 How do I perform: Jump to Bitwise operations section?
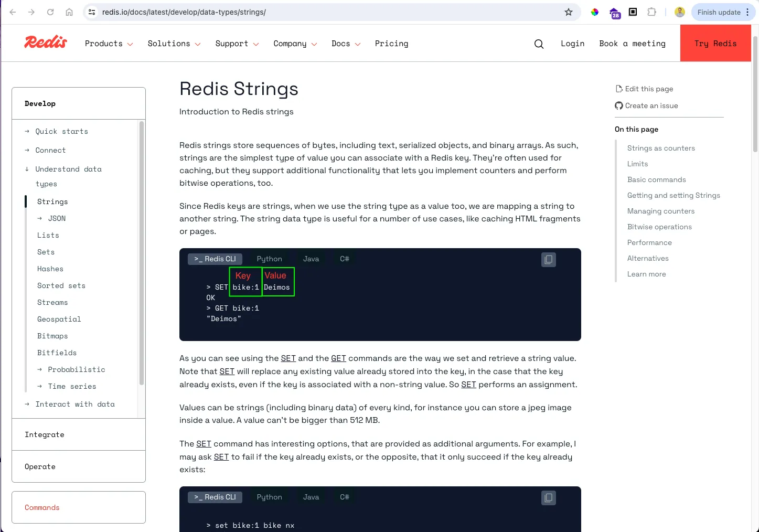tap(659, 227)
